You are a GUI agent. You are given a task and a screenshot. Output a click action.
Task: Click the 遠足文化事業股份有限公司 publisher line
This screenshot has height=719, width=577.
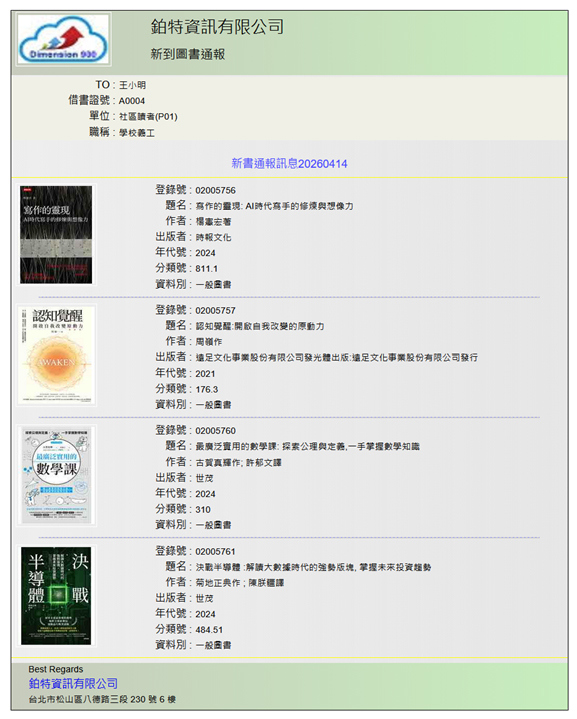(x=336, y=358)
